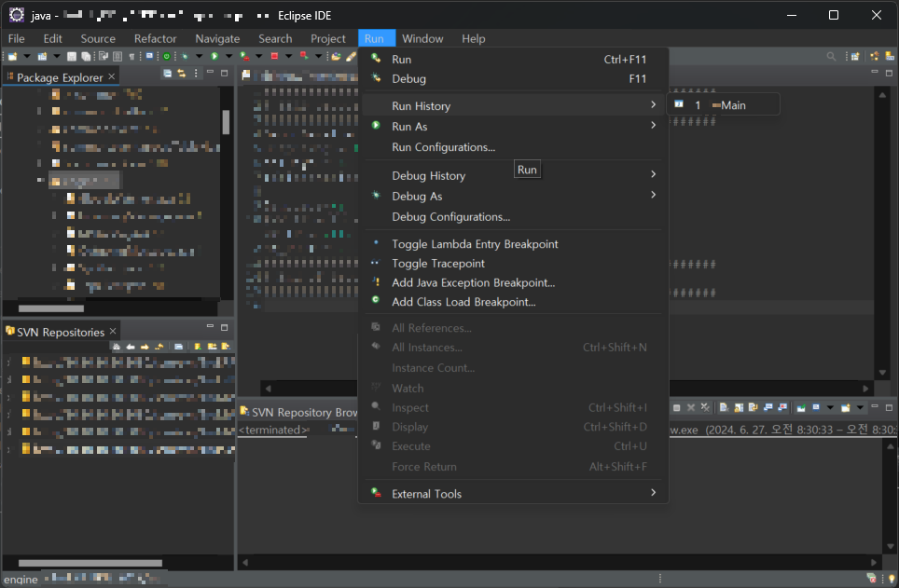Screen dimensions: 899x588
Task: Maximize the SVN Repositories panel
Action: click(224, 327)
